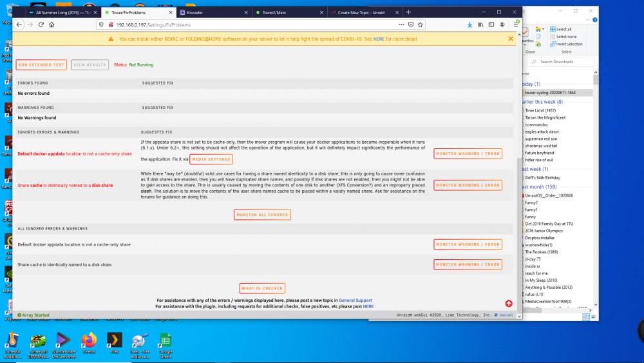Click the What Is Checked button
This screenshot has height=363, width=644.
(x=262, y=288)
